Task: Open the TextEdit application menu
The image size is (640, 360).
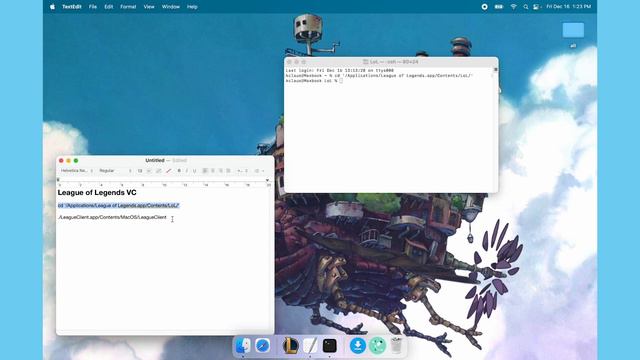Action: coord(71,7)
